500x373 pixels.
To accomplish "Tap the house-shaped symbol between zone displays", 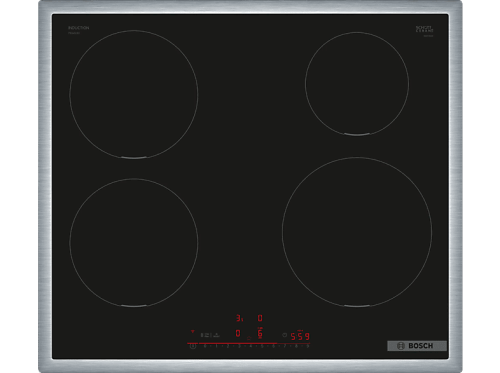I will 249,338.
